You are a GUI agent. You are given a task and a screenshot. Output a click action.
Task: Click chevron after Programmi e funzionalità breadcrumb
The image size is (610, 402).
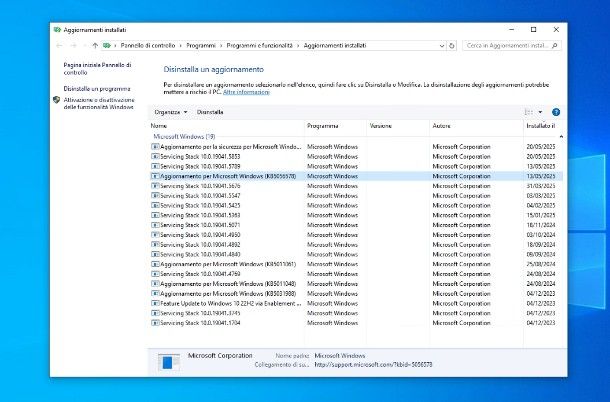point(298,46)
